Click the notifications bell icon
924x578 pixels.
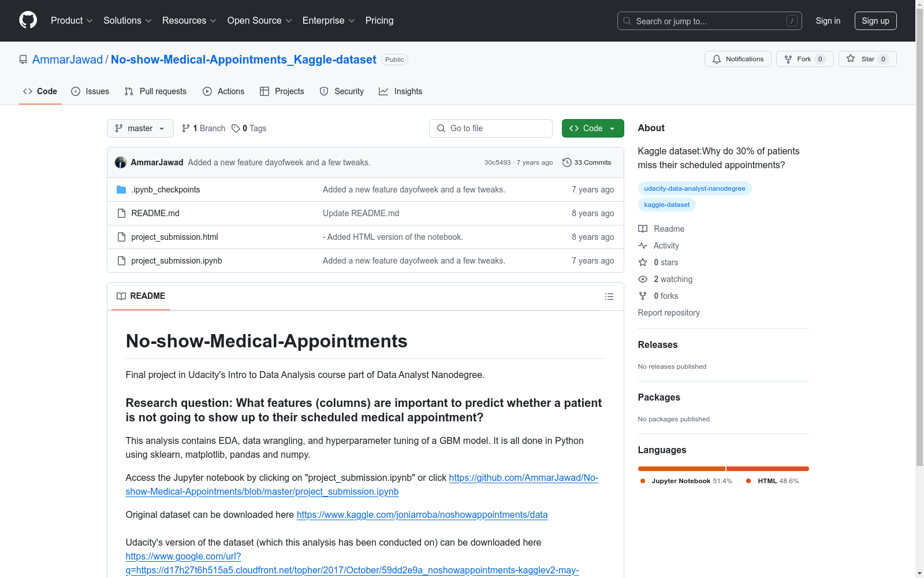(x=717, y=59)
